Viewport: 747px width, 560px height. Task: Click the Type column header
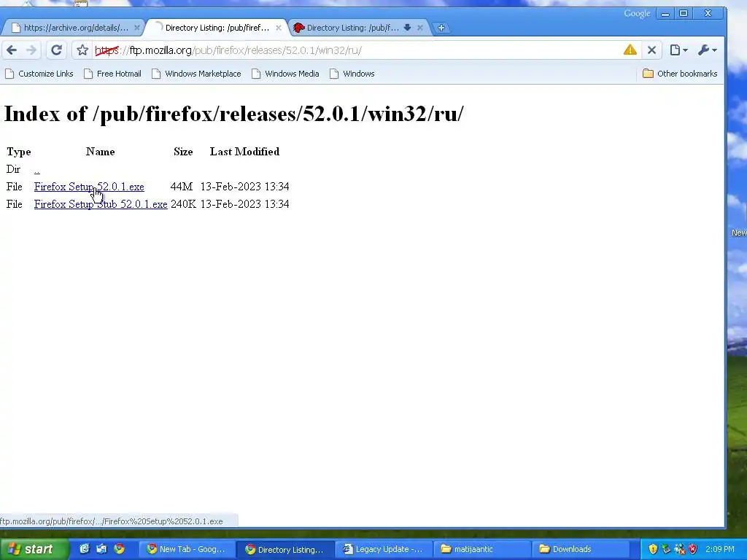click(18, 152)
